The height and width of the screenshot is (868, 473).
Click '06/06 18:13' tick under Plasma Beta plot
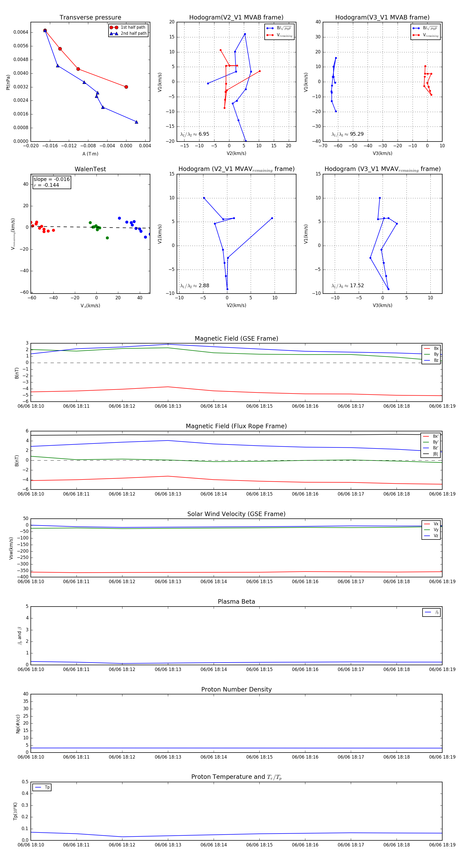168,669
